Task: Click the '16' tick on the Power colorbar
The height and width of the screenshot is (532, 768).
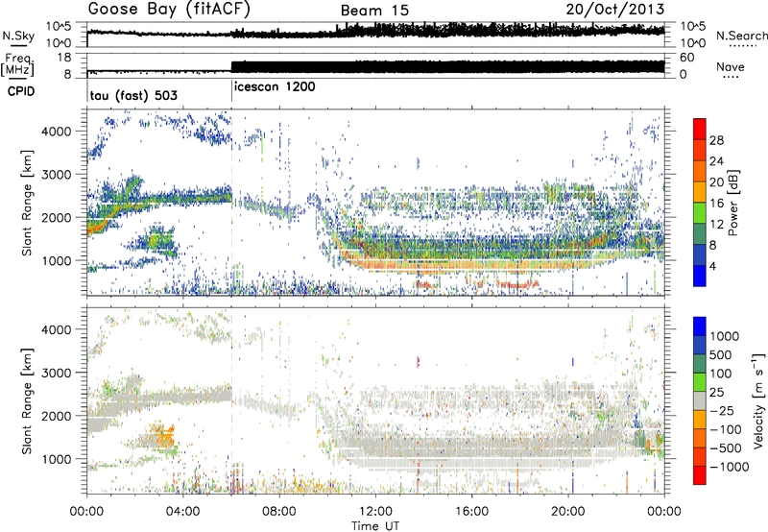Action: [716, 204]
